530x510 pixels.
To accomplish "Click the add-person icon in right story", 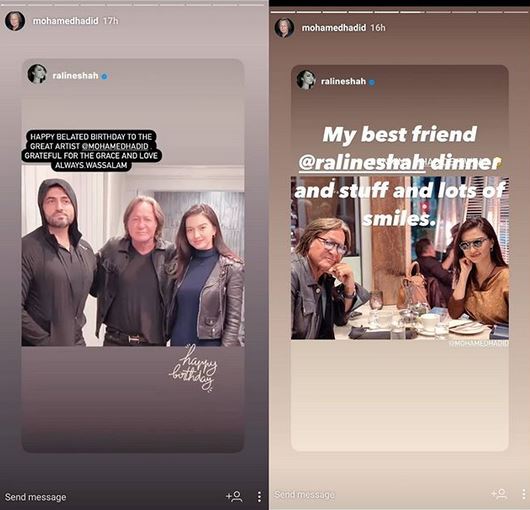I will point(499,494).
